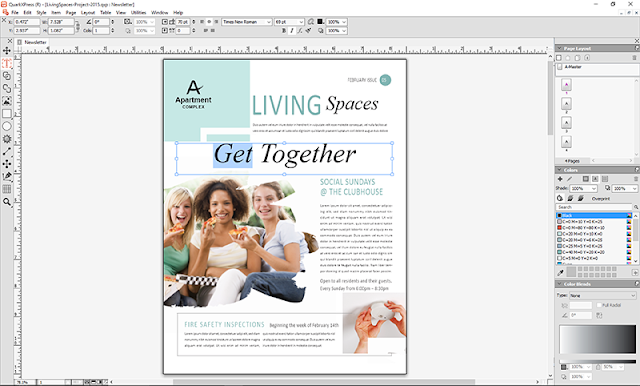Toggle the text color mode button
Screen dimensions: 640x386
pos(595,179)
